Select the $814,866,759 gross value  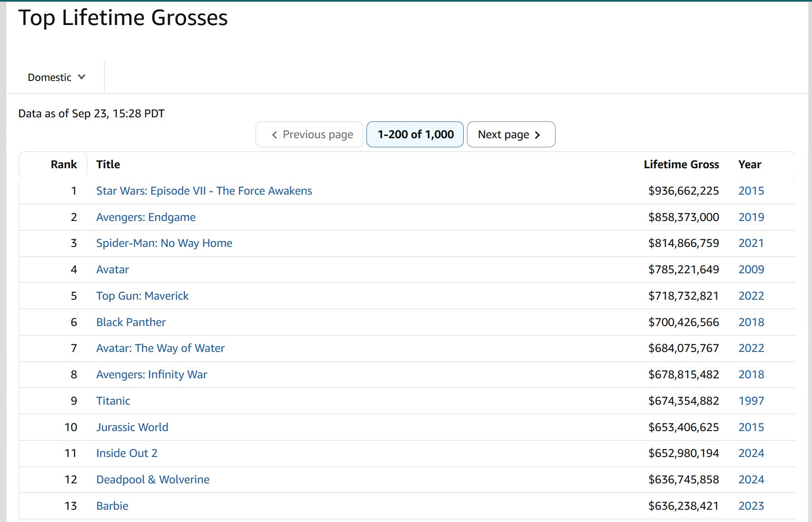pyautogui.click(x=683, y=243)
